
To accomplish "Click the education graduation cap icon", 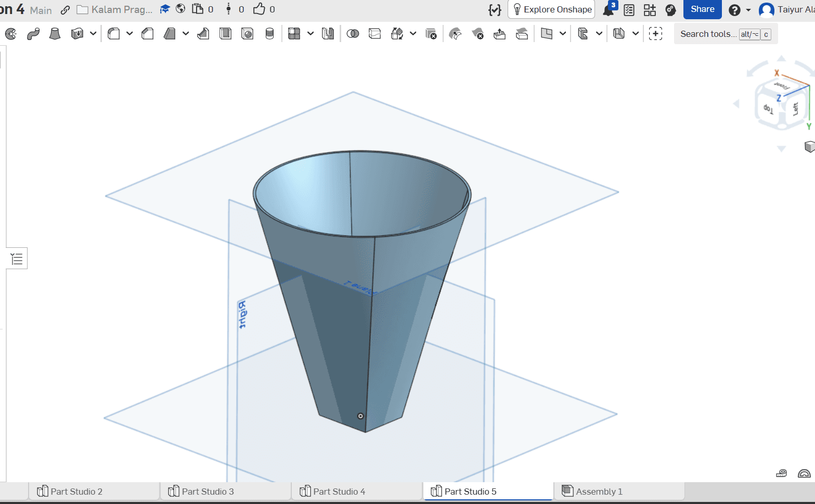I will point(165,9).
